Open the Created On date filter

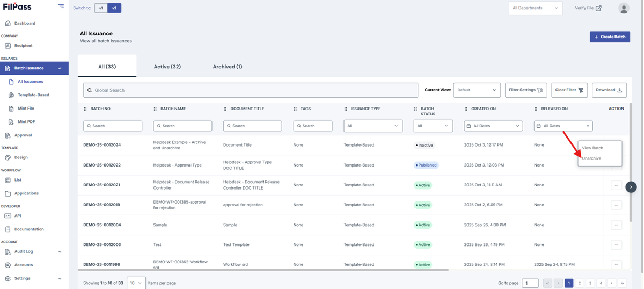pyautogui.click(x=493, y=126)
